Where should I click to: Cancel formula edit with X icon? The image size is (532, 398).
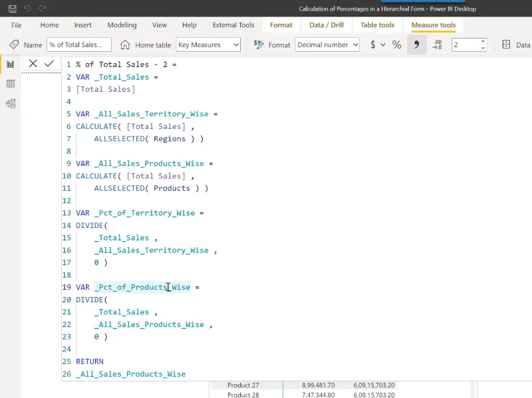coord(33,63)
